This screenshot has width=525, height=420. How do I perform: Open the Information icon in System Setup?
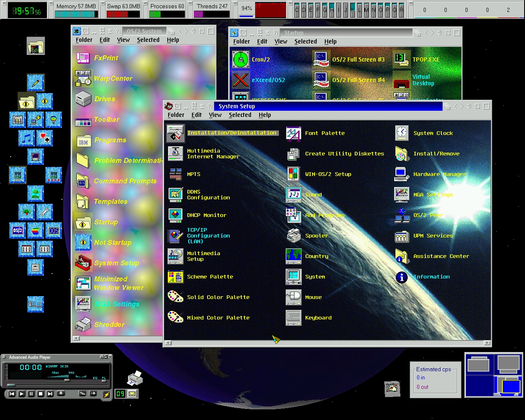(x=402, y=277)
